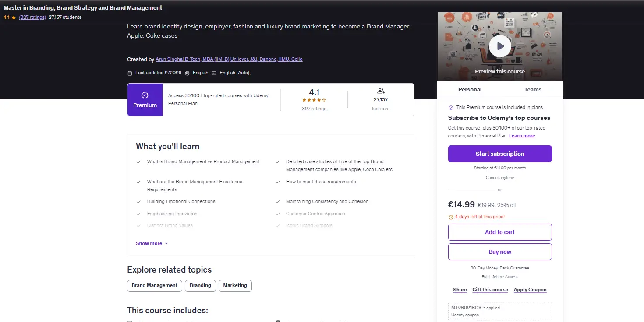Open the Learn more link
Viewport: 644px width, 322px height.
[522, 136]
